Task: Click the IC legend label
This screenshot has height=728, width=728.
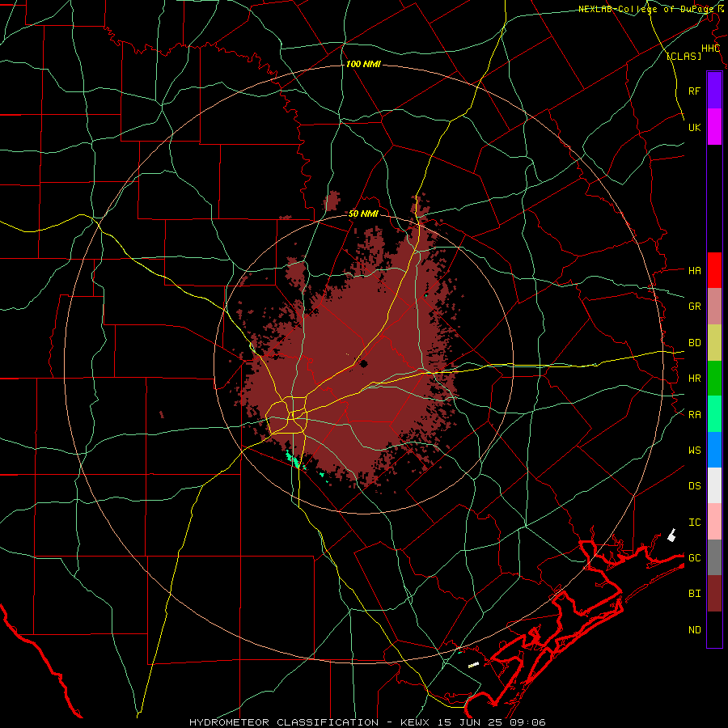Action: tap(694, 523)
